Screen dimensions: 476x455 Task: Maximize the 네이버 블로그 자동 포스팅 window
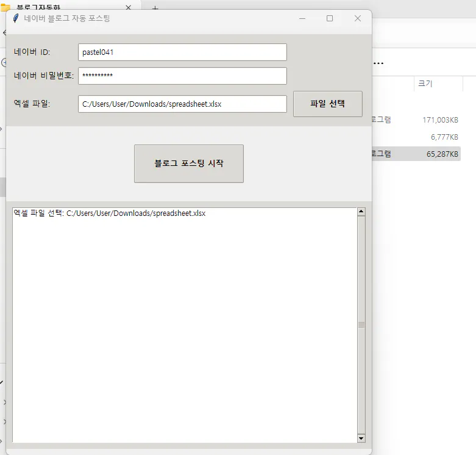[x=330, y=18]
